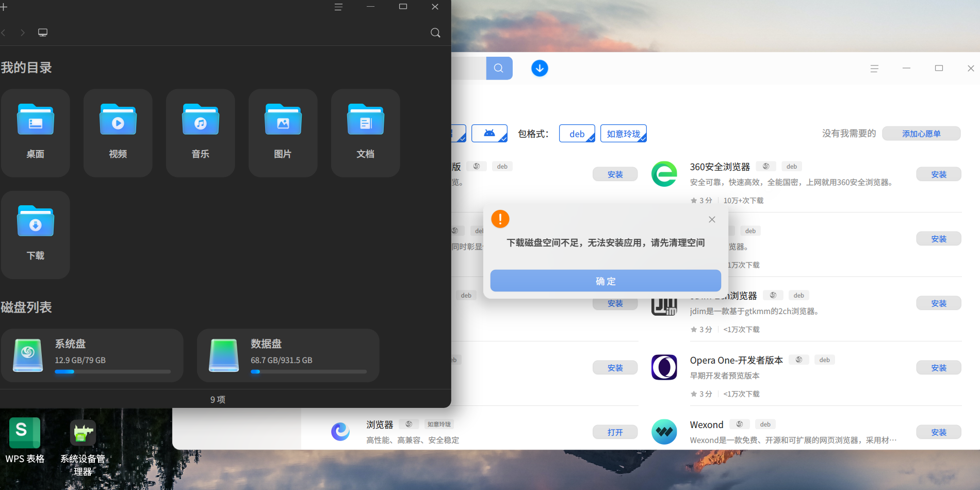Dismiss the warning dialog with X
This screenshot has height=490, width=980.
click(712, 219)
